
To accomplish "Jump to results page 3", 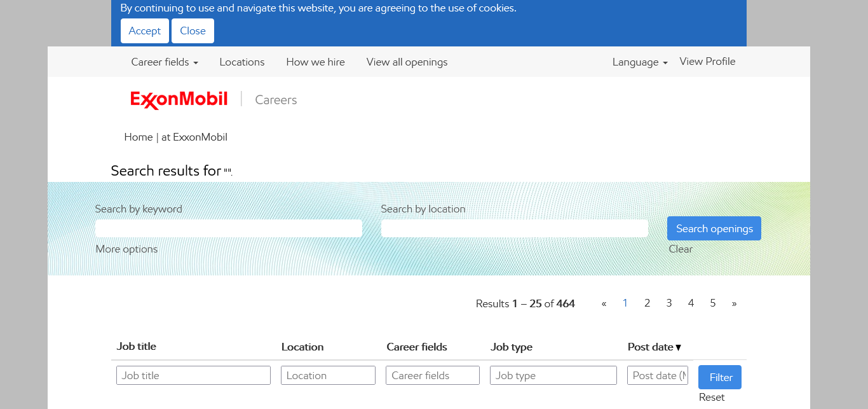I will coord(668,303).
